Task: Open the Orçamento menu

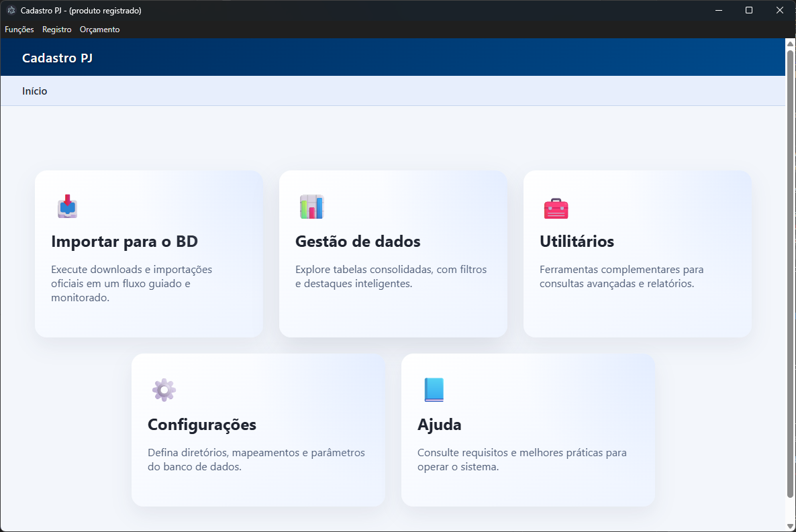Action: click(99, 30)
